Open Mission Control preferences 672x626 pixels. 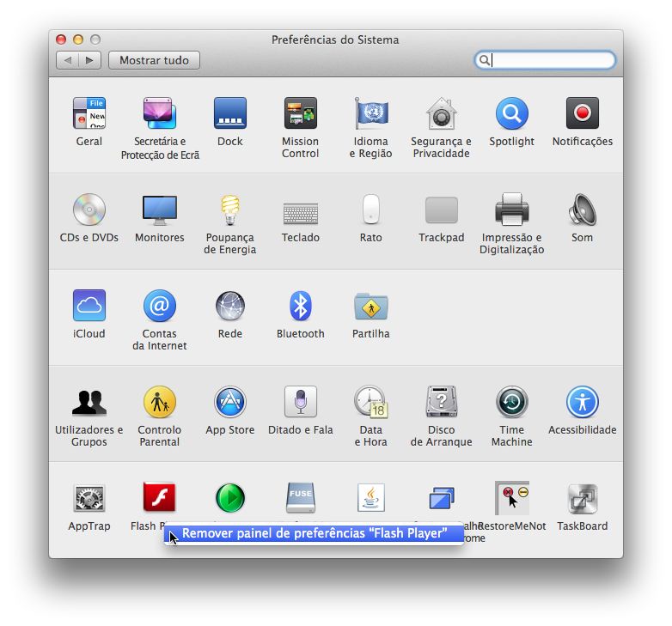pyautogui.click(x=301, y=113)
